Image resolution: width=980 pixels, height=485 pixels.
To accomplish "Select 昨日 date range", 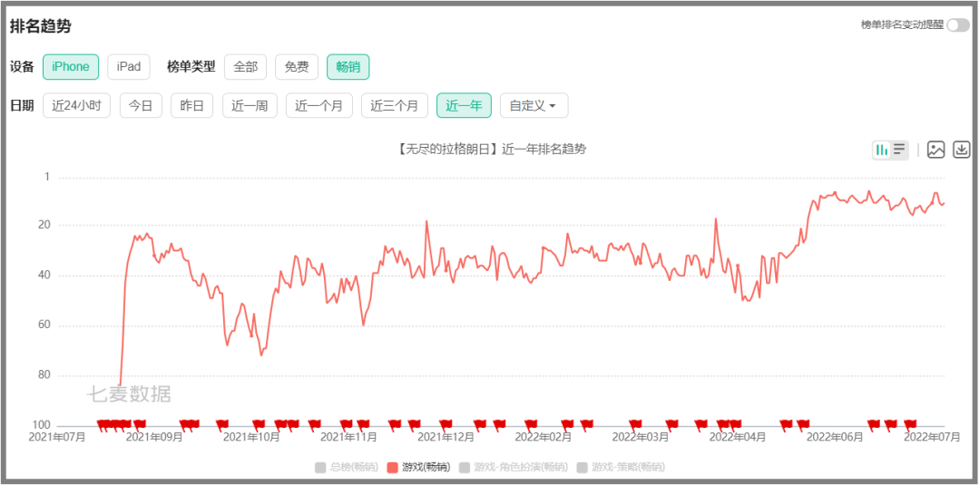I will click(x=191, y=105).
